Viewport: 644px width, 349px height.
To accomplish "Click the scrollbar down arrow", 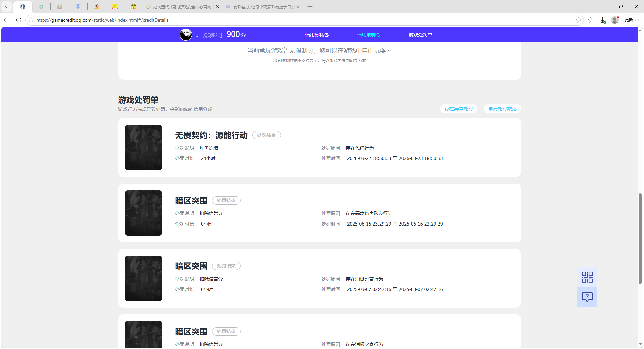I will 640,344.
